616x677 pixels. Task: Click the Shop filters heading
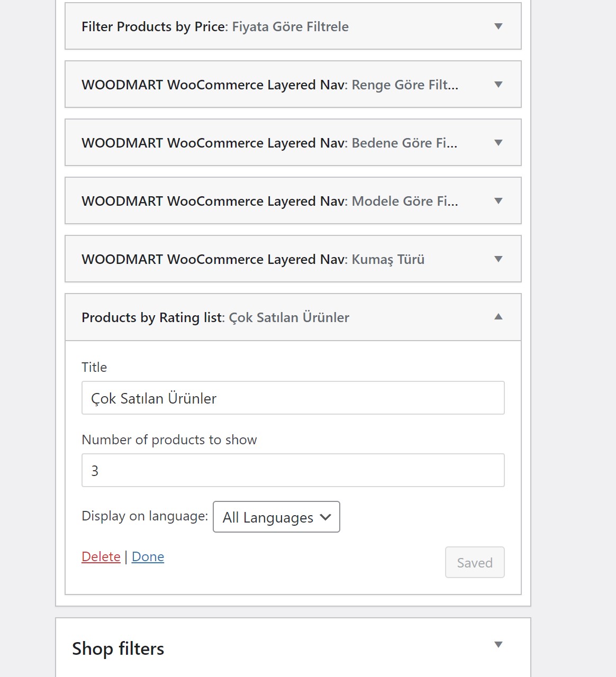pyautogui.click(x=118, y=648)
